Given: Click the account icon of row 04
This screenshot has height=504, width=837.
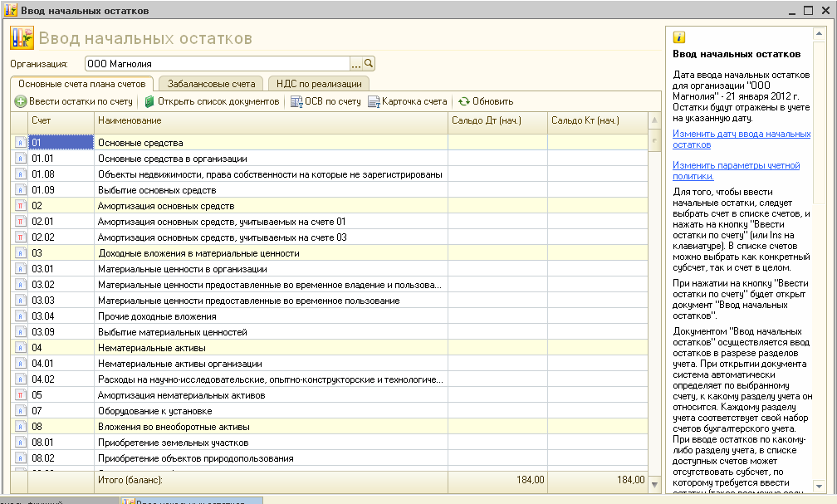Looking at the screenshot, I should click(x=20, y=348).
